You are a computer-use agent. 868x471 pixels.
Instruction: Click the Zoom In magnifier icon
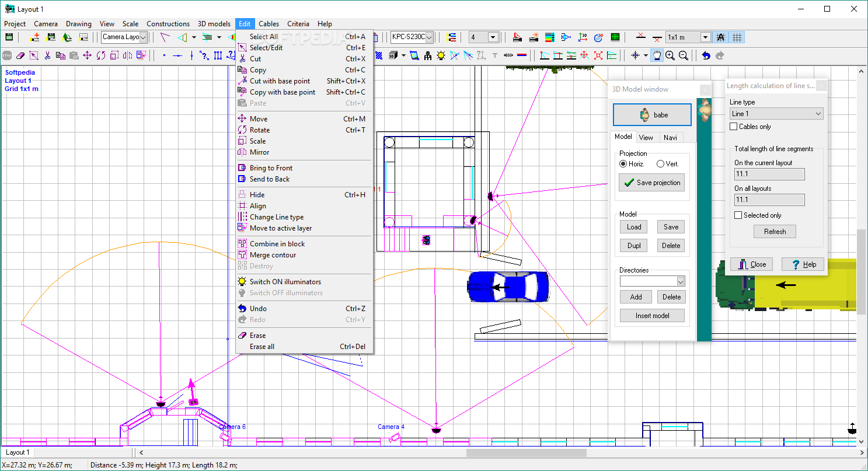670,55
